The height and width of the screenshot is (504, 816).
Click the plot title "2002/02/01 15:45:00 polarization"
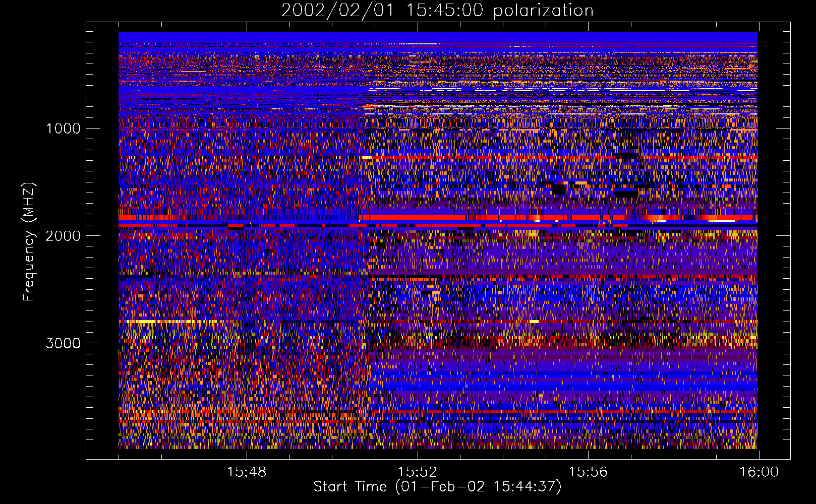437,10
